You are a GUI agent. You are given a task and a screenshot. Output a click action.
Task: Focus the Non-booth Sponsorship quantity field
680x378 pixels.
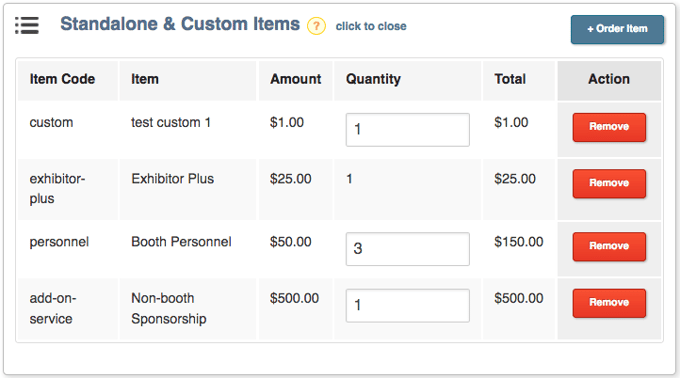[408, 306]
